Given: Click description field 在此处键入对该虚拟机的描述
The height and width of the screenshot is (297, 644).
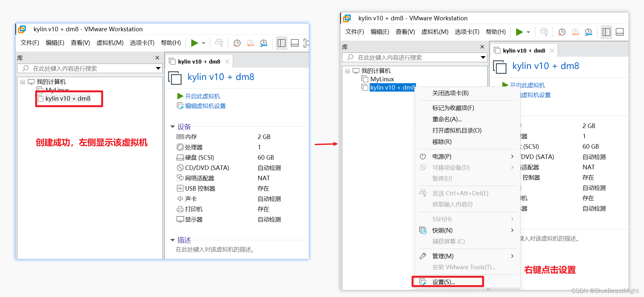Looking at the screenshot, I should click(x=215, y=250).
